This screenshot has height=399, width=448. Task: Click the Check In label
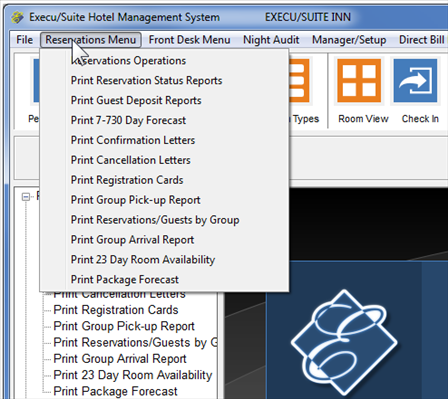pyautogui.click(x=420, y=119)
